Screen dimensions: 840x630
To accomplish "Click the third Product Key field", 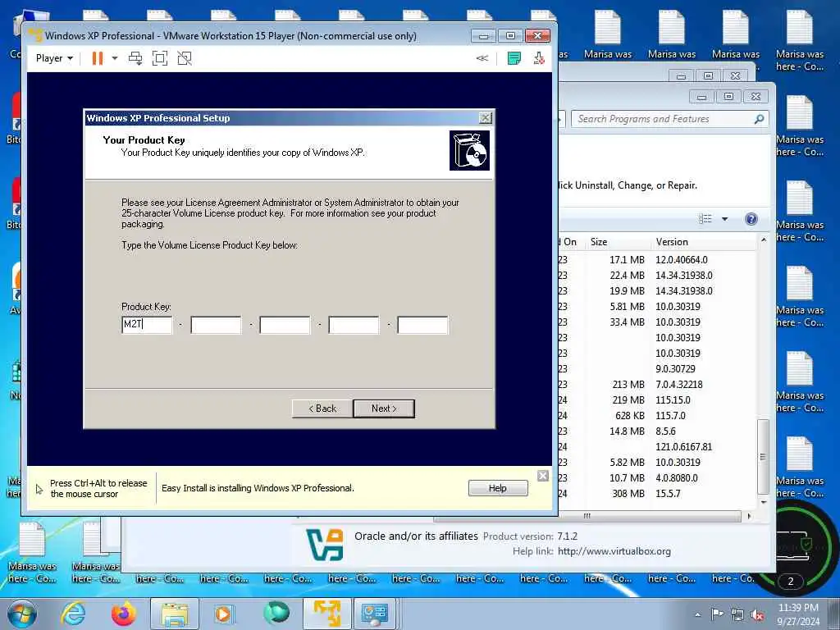I will pyautogui.click(x=285, y=325).
